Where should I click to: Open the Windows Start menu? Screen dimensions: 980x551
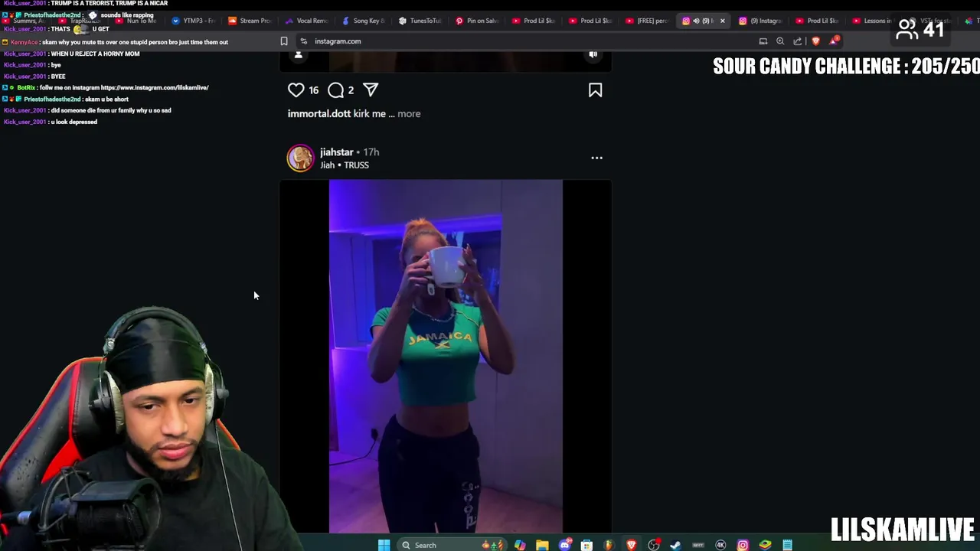point(384,545)
